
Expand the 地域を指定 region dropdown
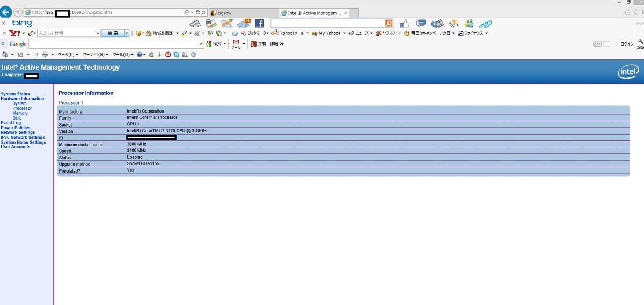(178, 33)
